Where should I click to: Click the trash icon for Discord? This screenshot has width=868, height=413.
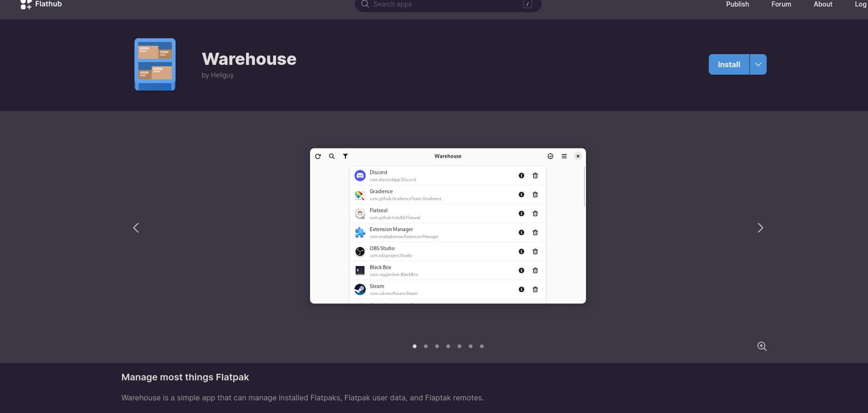(536, 175)
